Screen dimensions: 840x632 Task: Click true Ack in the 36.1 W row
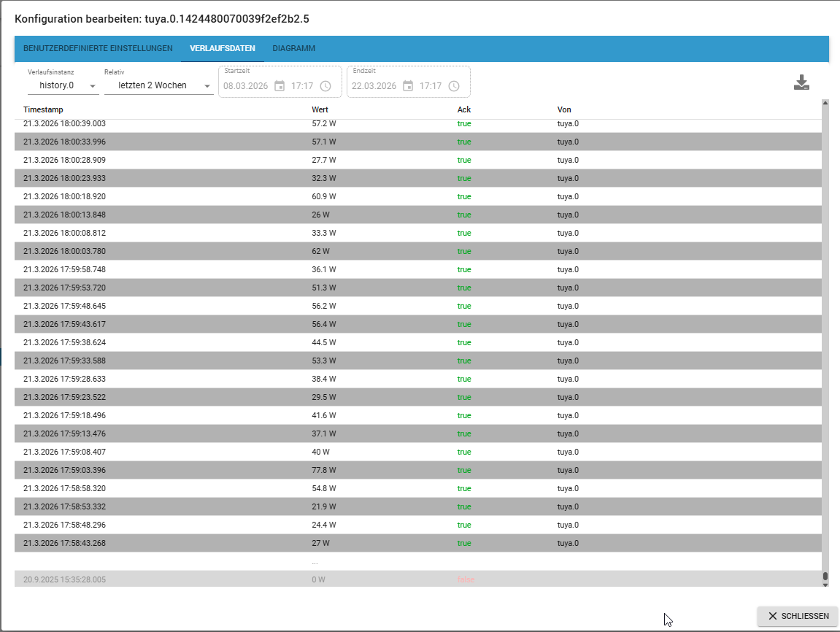pyautogui.click(x=464, y=269)
